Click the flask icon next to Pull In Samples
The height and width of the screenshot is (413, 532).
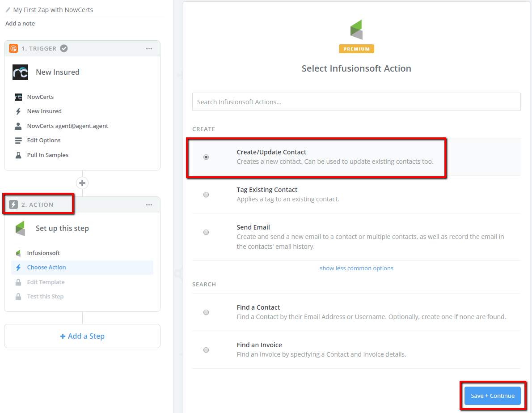click(18, 155)
